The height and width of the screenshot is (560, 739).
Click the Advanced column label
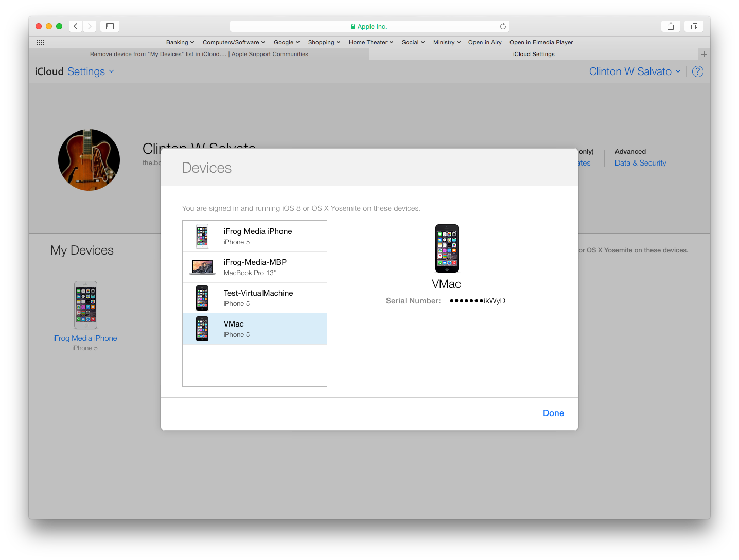pyautogui.click(x=630, y=152)
